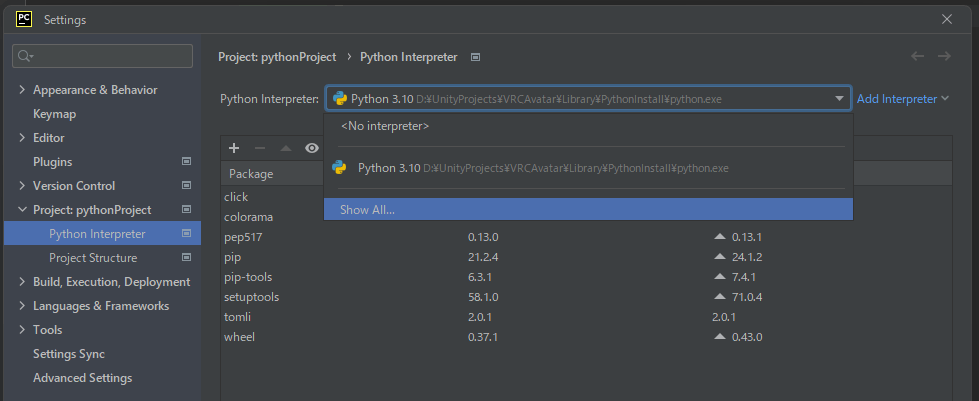This screenshot has height=401, width=979.
Task: Click project-level icon beside Project: pythonProject
Action: click(186, 210)
